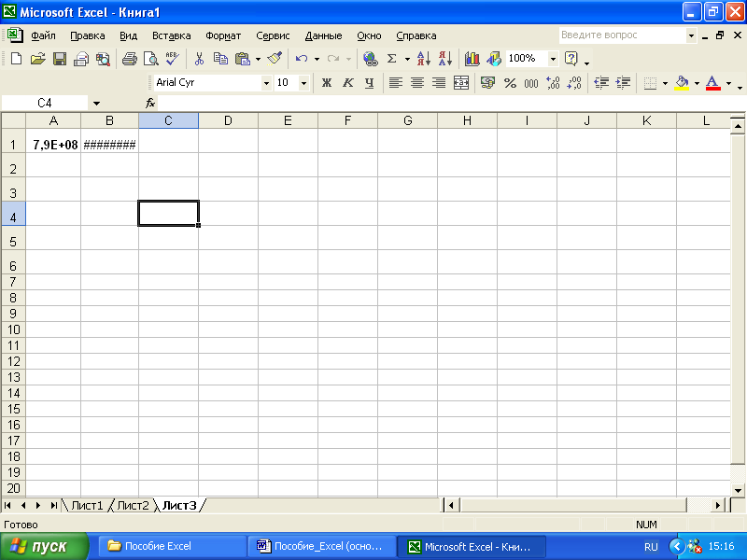
Task: Open the Правка menu
Action: pyautogui.click(x=88, y=35)
